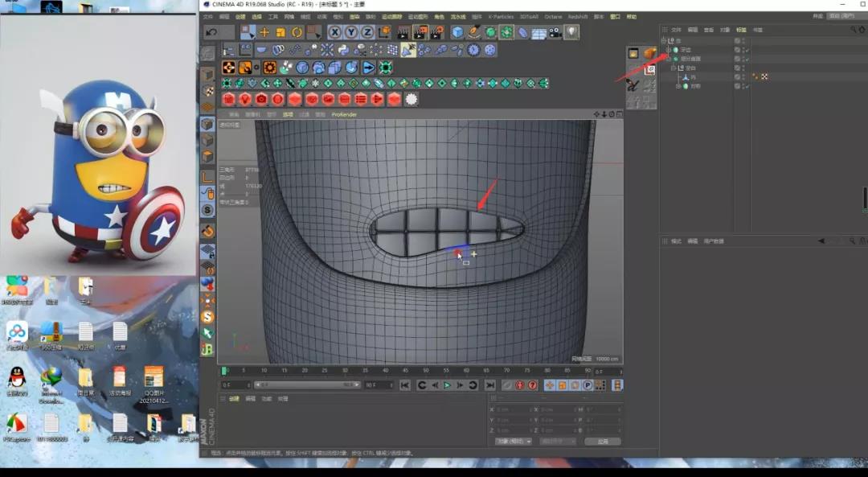Collapse the nested null object row
Image resolution: width=868 pixels, height=477 pixels.
[x=674, y=68]
